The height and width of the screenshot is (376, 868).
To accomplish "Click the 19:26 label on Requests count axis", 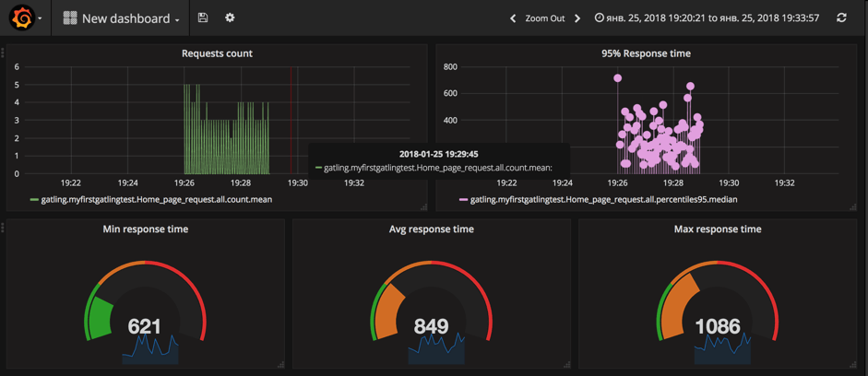I will pos(184,182).
